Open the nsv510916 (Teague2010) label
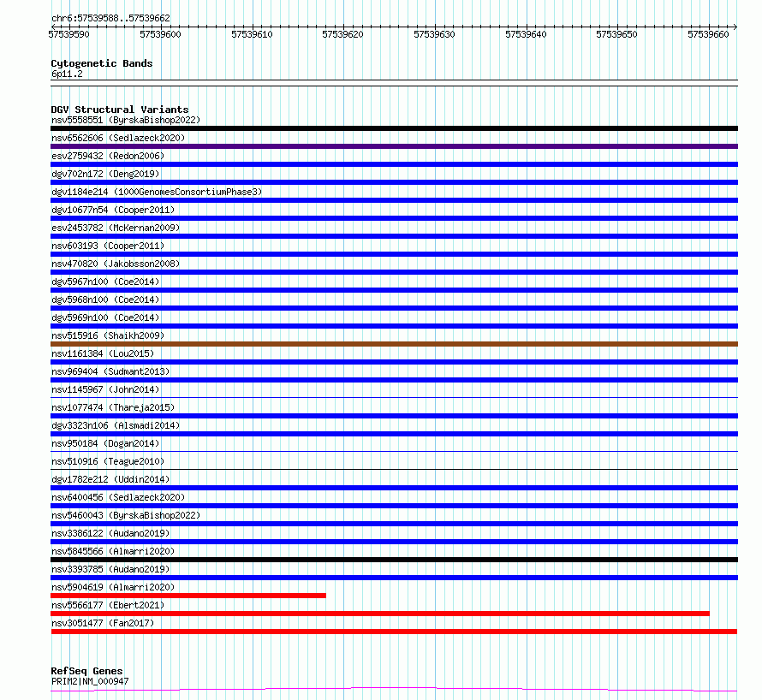This screenshot has height=700, width=762. [108, 461]
